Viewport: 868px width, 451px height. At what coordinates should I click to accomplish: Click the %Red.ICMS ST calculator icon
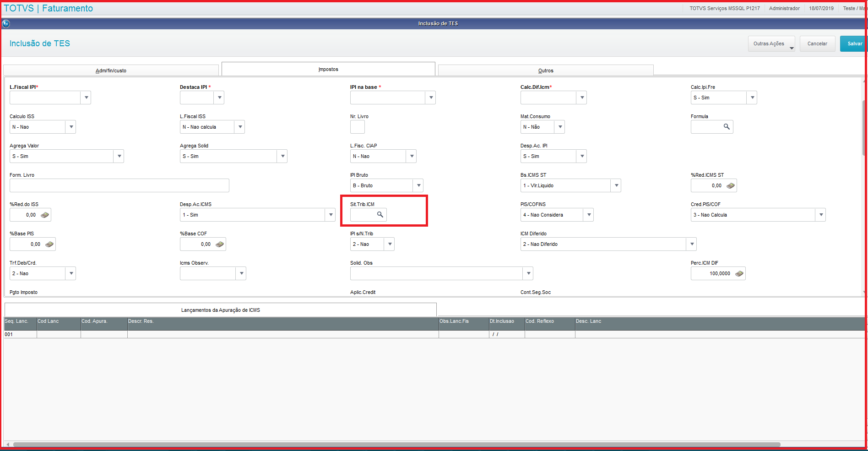coord(731,185)
